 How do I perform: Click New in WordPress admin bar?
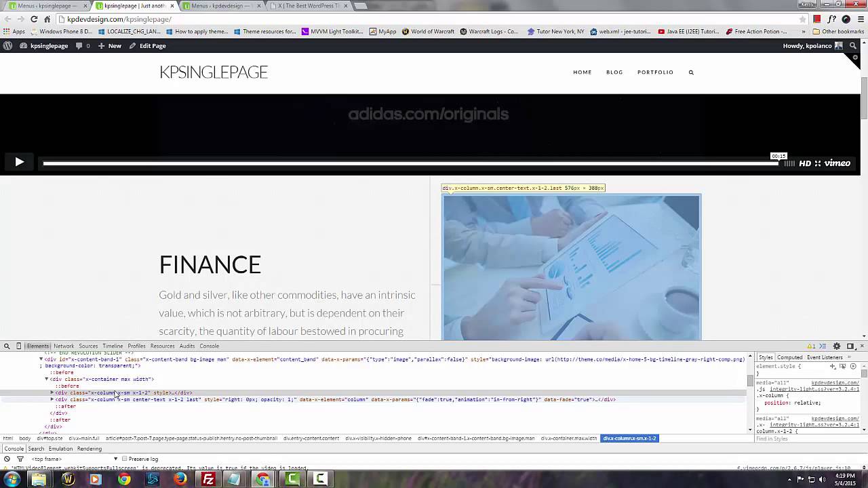pos(110,45)
